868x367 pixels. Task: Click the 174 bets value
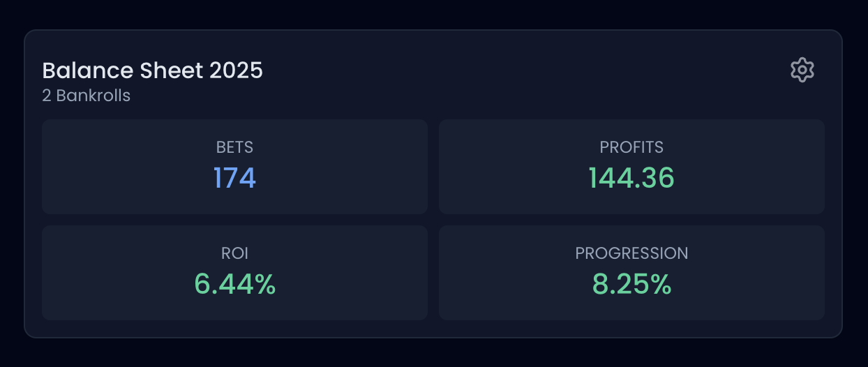tap(234, 178)
